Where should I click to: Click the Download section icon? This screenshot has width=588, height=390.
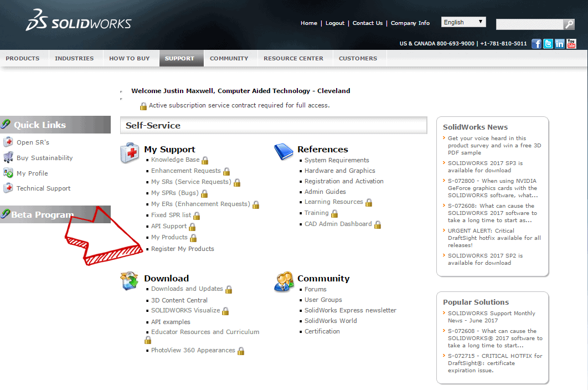[x=130, y=281]
